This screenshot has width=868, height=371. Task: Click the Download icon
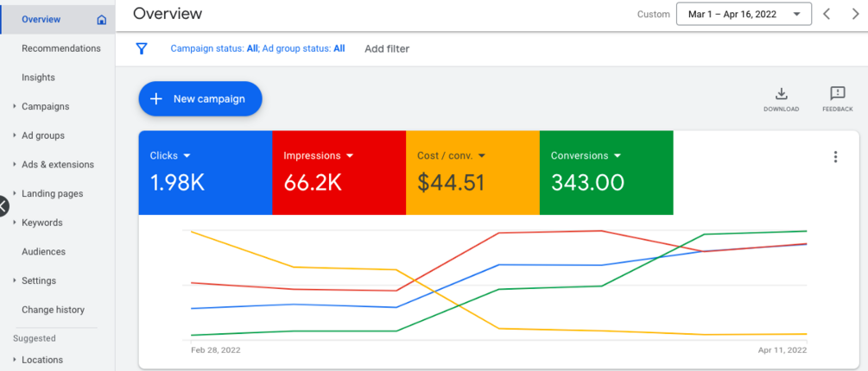point(781,93)
